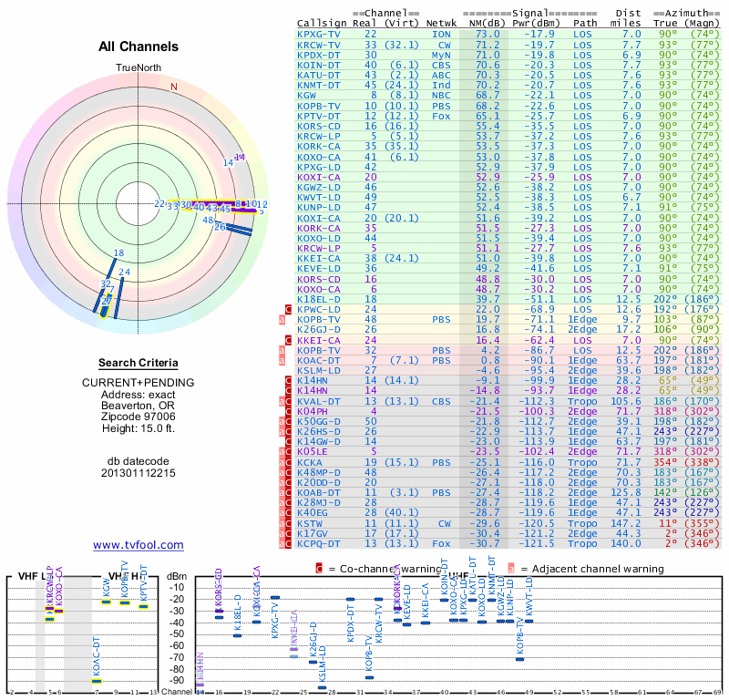Click channel 18 label on radar plot
The image size is (729, 700).
pyautogui.click(x=118, y=253)
